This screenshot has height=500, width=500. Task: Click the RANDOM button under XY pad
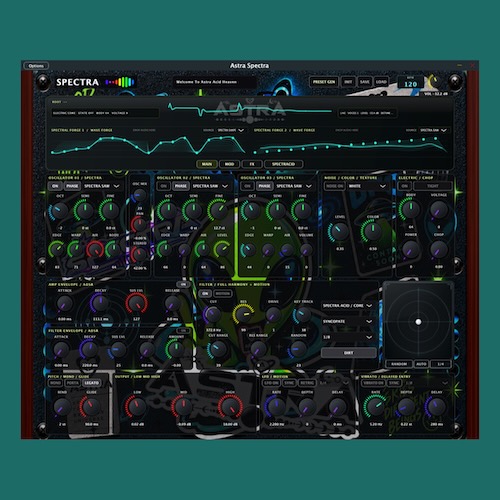(x=399, y=364)
